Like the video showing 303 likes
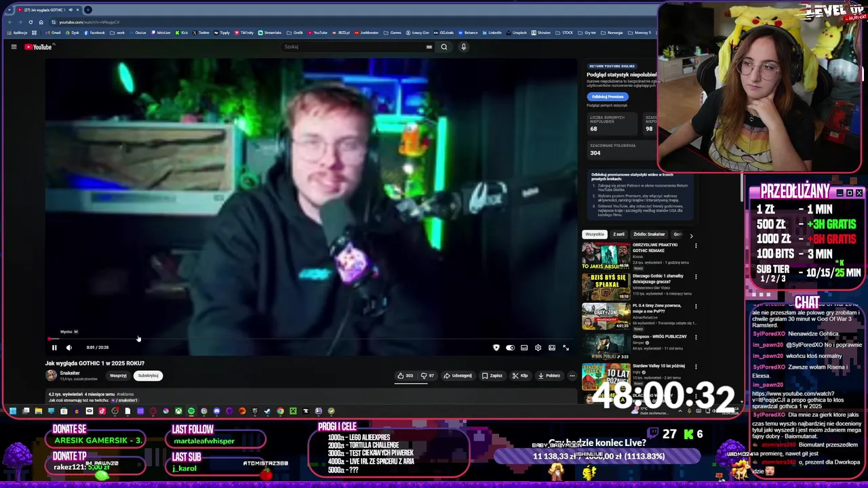Image resolution: width=868 pixels, height=488 pixels. [406, 375]
